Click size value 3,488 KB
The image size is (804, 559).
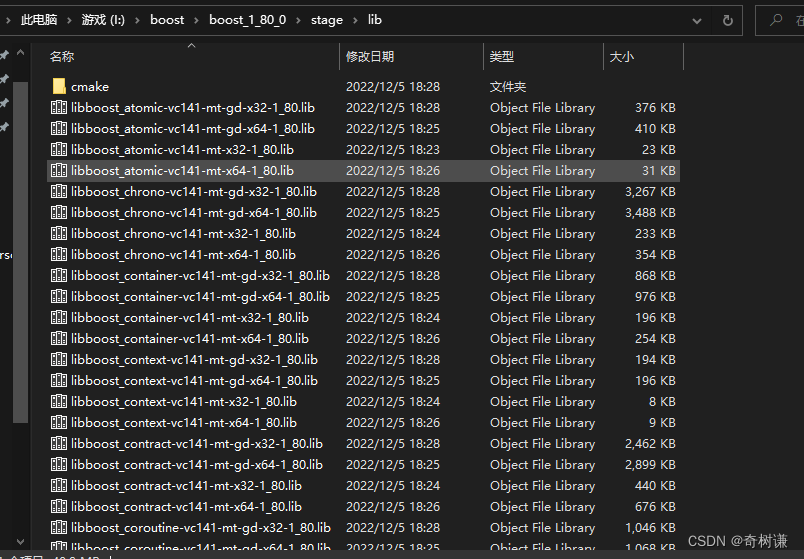click(x=650, y=212)
